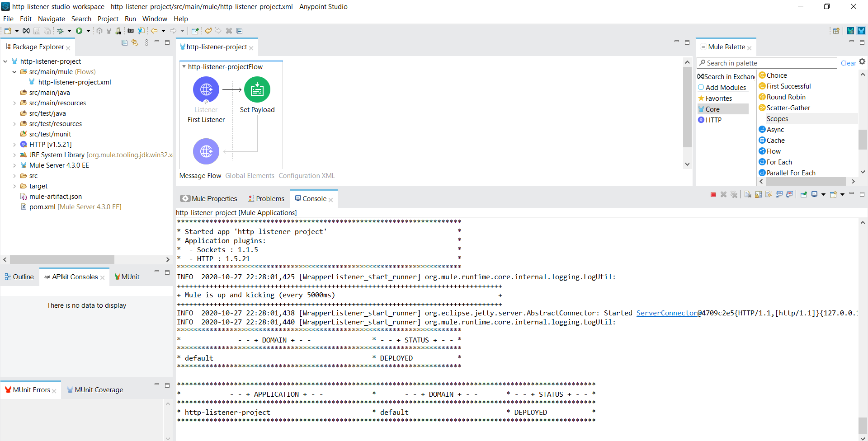Toggle Word Wrap in the Console

(769, 194)
